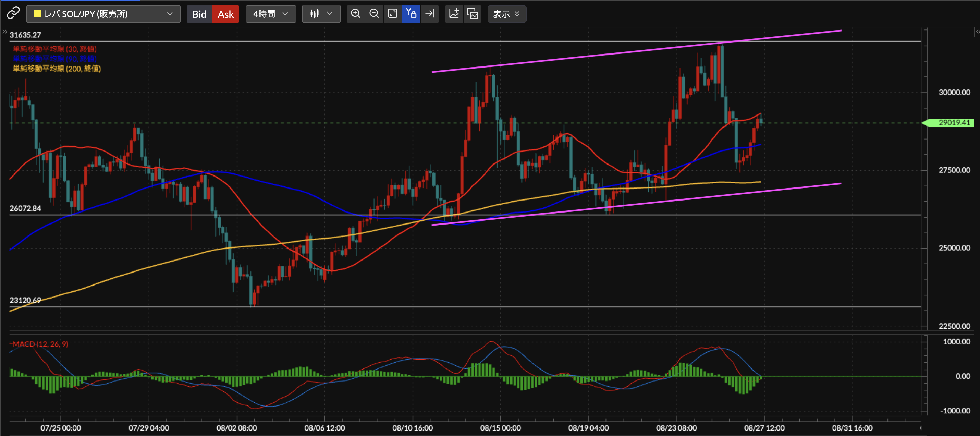Click the 単純移動平均線 (30, 終値) label
The height and width of the screenshot is (436, 980).
pyautogui.click(x=55, y=49)
